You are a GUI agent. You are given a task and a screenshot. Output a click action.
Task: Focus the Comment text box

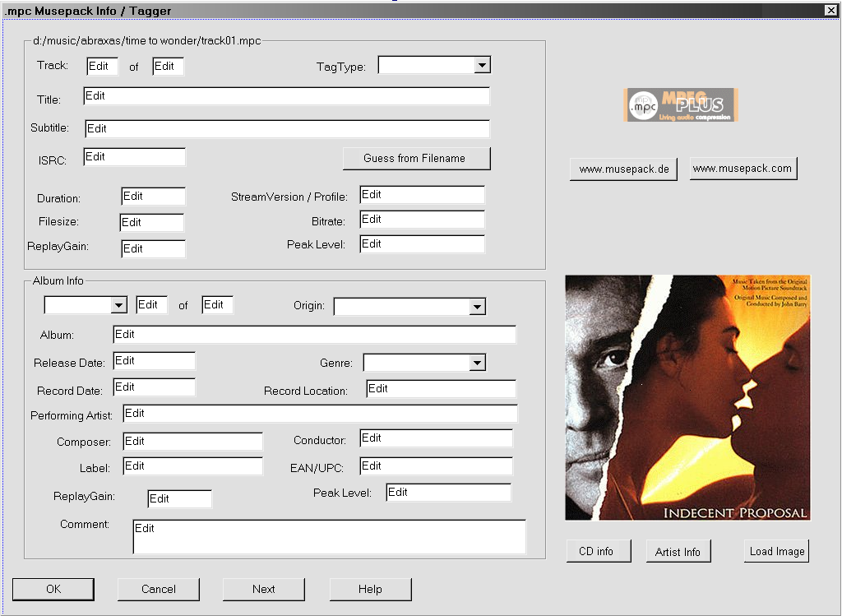330,537
